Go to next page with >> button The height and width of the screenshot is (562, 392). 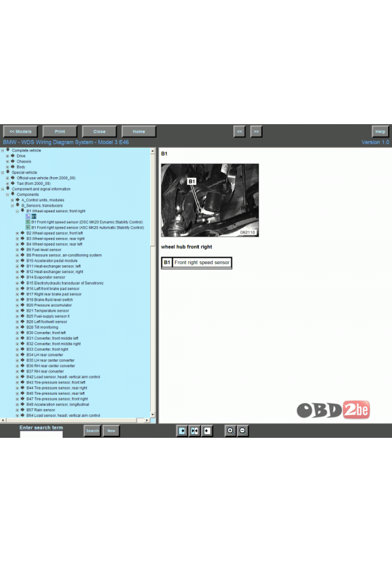click(x=256, y=131)
